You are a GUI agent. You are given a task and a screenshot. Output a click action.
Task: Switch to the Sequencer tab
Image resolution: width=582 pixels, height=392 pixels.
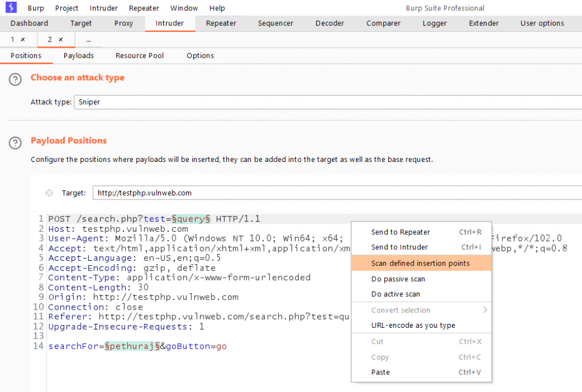click(276, 23)
